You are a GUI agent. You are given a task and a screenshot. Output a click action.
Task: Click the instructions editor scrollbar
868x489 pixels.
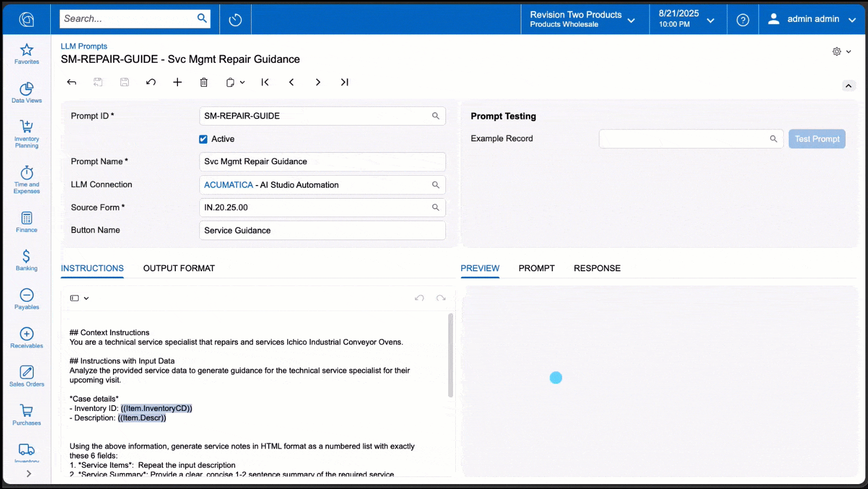point(450,355)
